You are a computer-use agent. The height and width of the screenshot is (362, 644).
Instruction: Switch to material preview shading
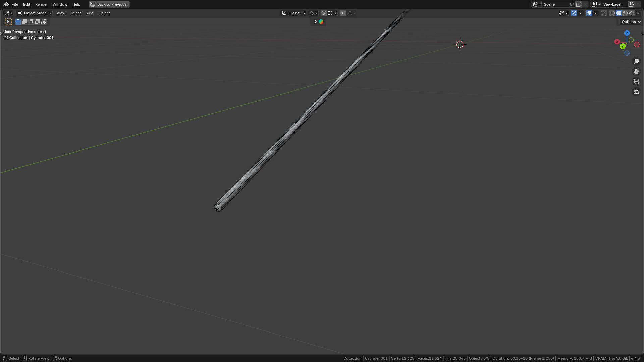pos(625,13)
